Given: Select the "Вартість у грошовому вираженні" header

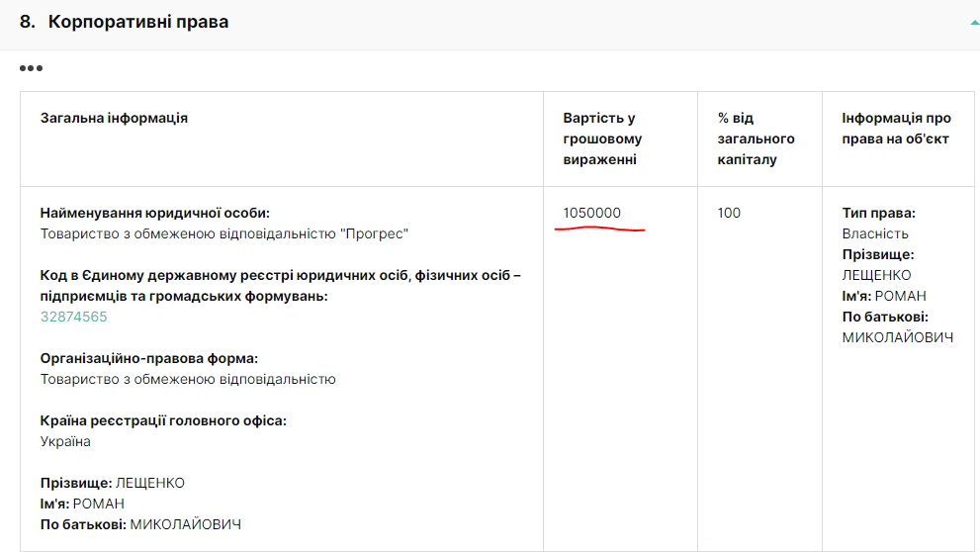Looking at the screenshot, I should pyautogui.click(x=602, y=138).
